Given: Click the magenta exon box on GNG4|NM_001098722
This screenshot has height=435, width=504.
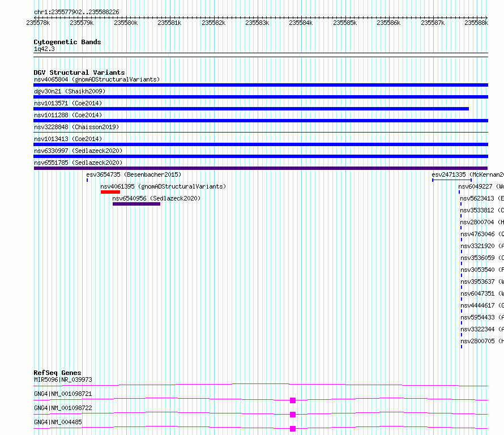Looking at the screenshot, I should [x=293, y=415].
